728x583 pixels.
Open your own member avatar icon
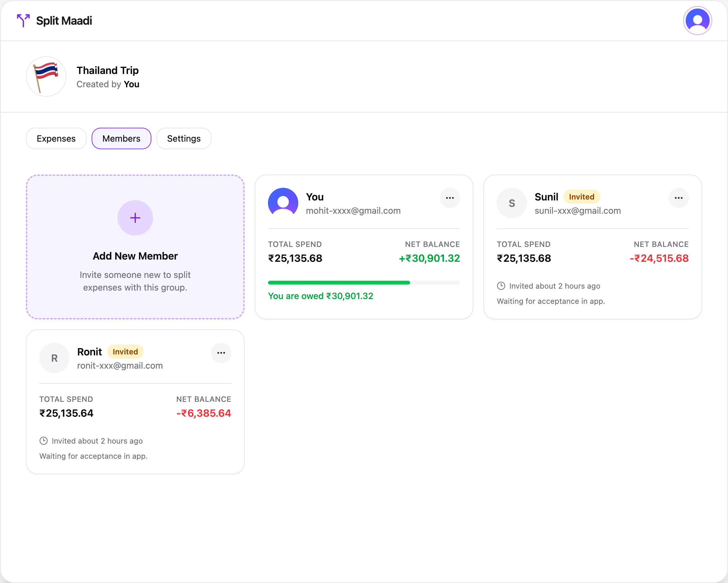coord(283,202)
